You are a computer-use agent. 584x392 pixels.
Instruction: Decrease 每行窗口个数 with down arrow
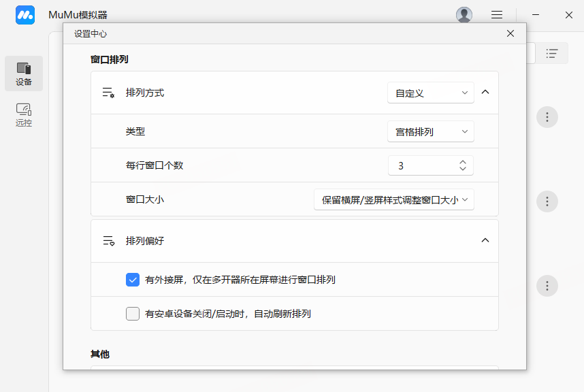click(x=463, y=169)
